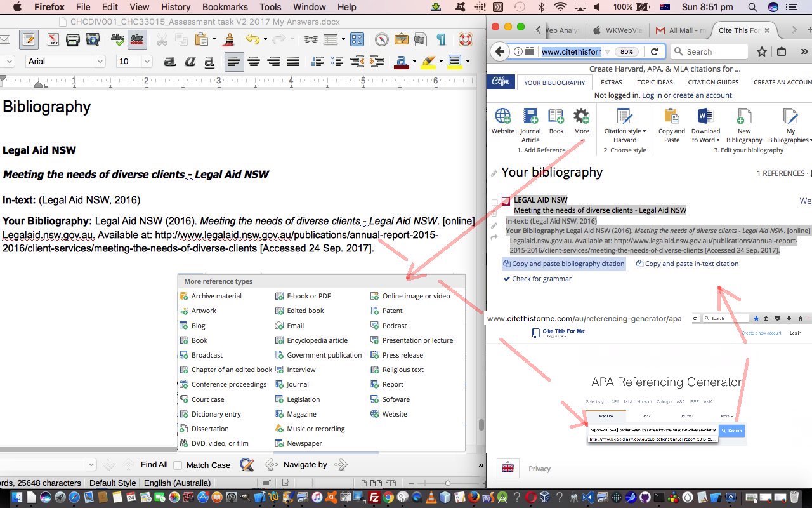Add a Website reference
This screenshot has height=508, width=812.
click(x=502, y=121)
